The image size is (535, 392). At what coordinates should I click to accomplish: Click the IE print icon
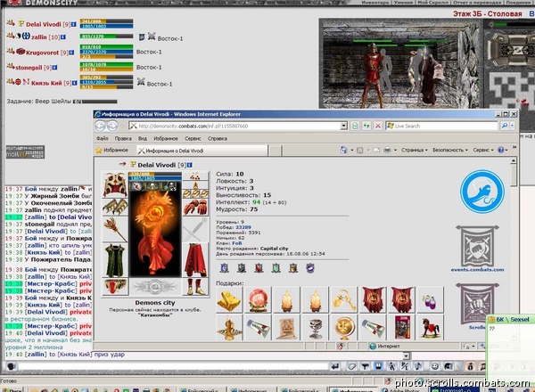(x=387, y=150)
